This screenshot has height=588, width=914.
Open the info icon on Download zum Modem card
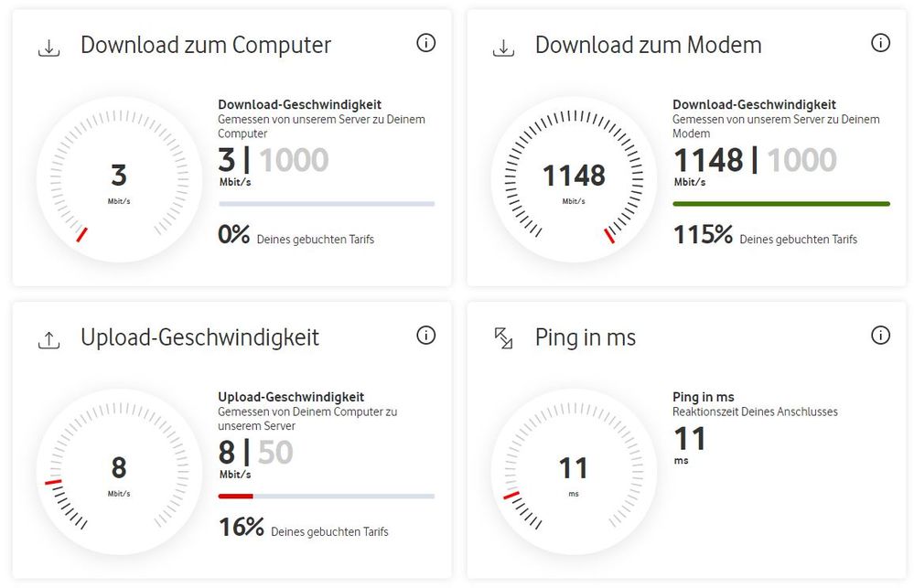tap(880, 41)
